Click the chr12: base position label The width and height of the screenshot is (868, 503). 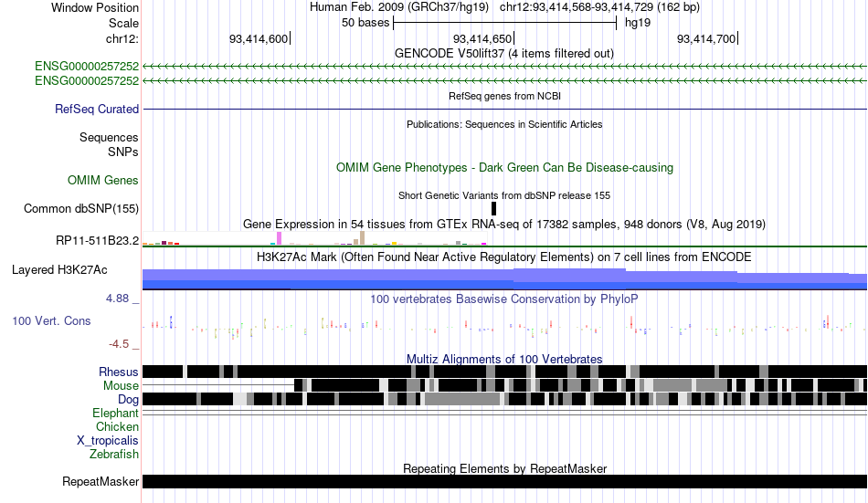(x=122, y=38)
